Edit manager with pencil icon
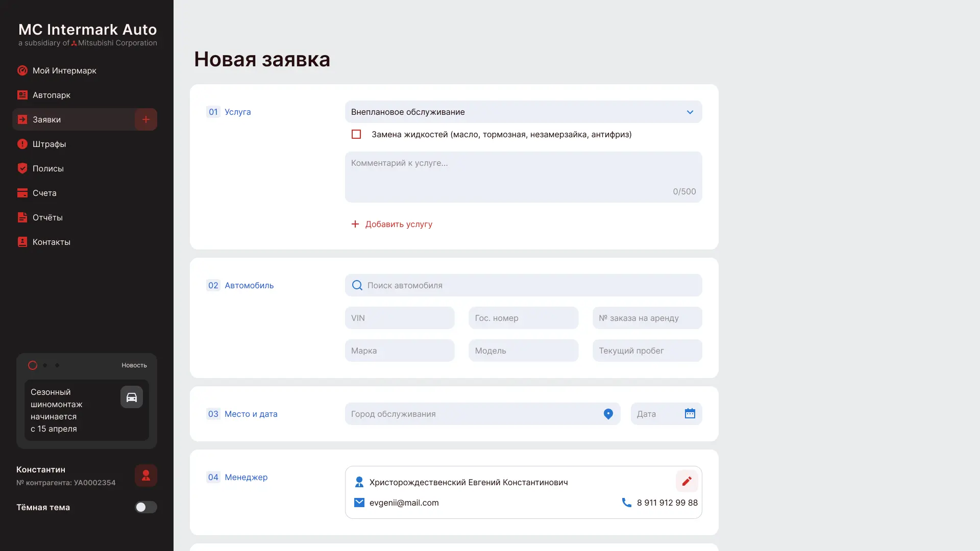 click(x=687, y=481)
